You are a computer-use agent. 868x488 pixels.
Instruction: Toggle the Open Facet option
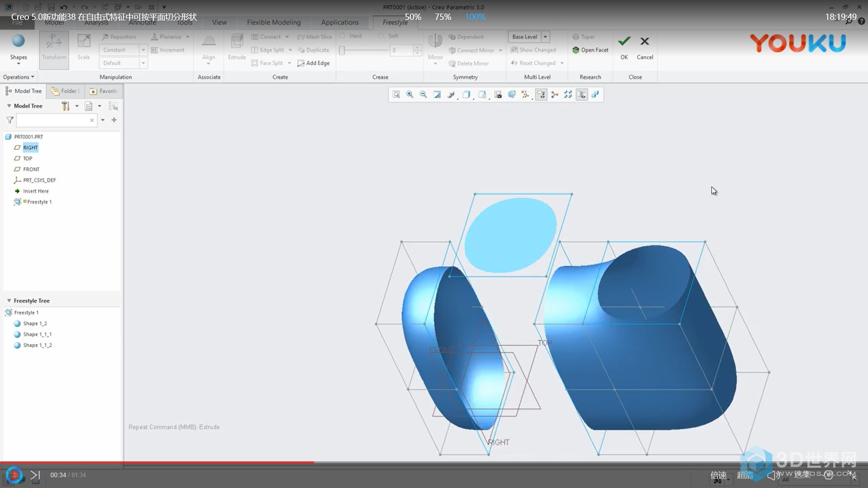590,50
